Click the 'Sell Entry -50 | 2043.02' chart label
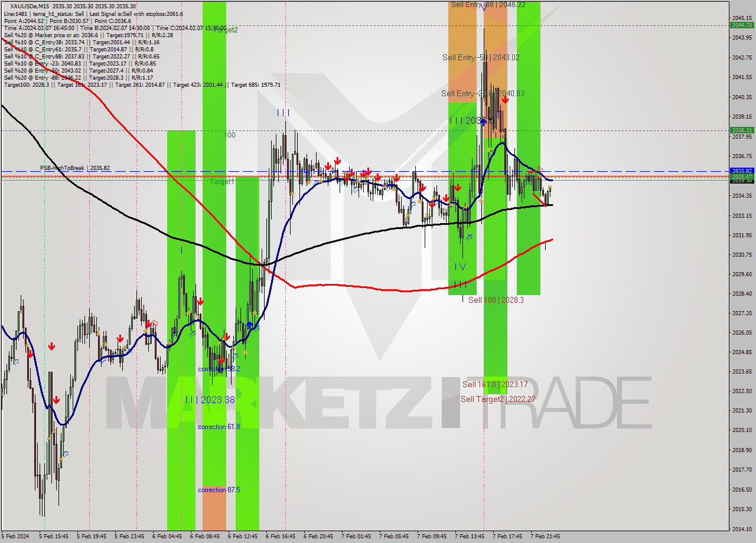This screenshot has width=756, height=543. [481, 57]
